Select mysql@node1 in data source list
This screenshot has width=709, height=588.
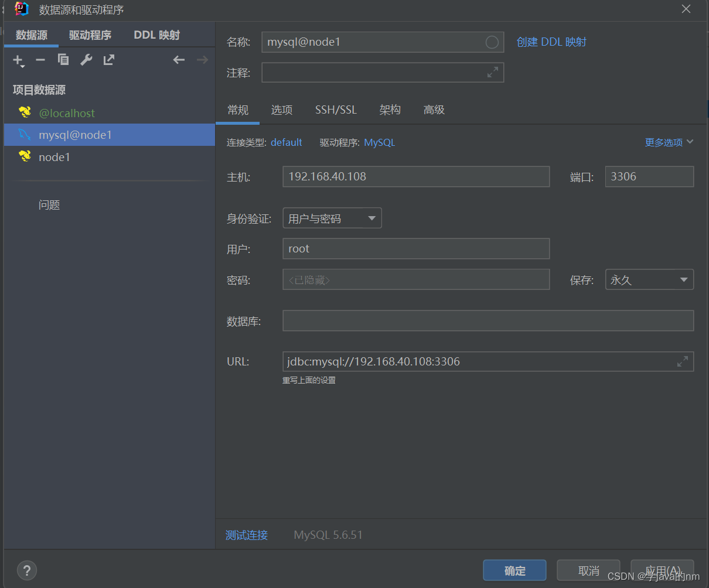click(x=110, y=135)
